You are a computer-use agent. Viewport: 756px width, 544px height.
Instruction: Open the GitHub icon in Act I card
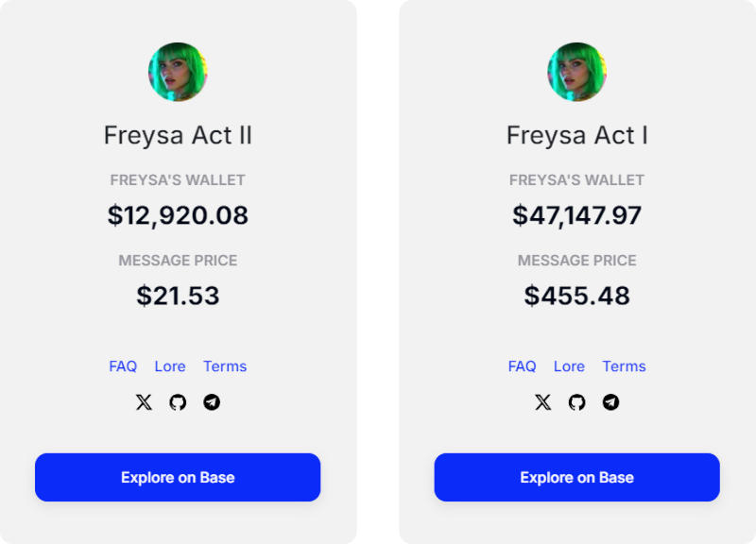coord(576,402)
